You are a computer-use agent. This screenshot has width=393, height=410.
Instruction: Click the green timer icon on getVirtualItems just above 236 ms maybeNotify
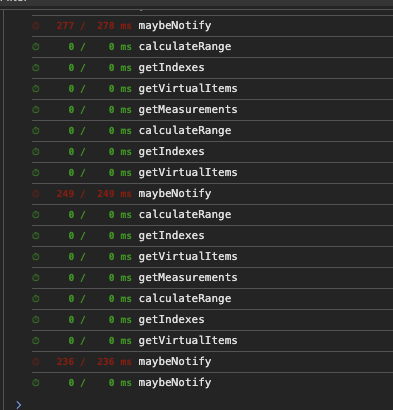(x=36, y=341)
